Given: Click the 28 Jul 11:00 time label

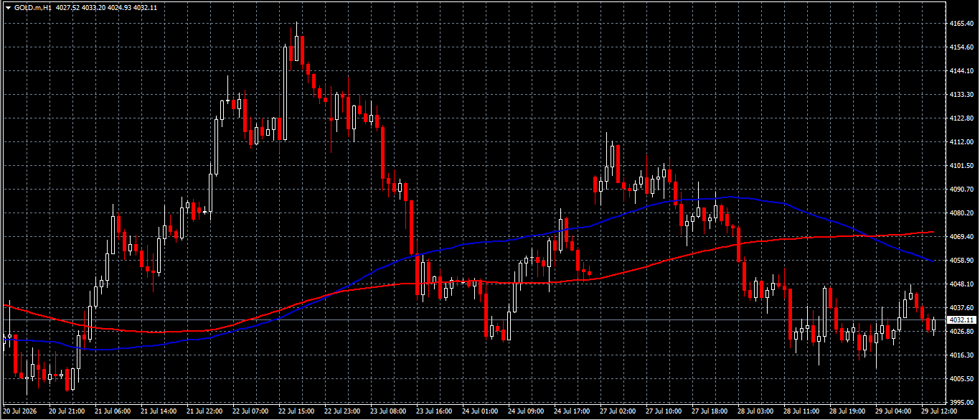Looking at the screenshot, I should 801,412.
